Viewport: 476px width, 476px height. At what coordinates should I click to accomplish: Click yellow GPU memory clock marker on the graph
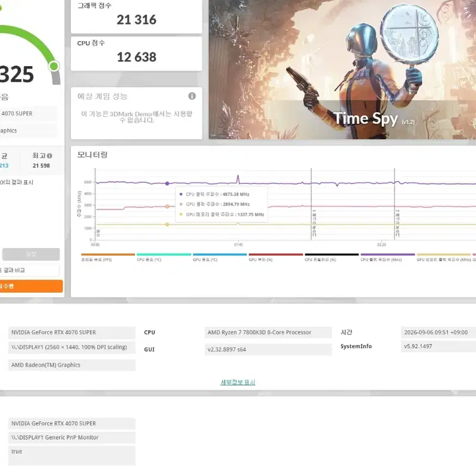pyautogui.click(x=167, y=224)
